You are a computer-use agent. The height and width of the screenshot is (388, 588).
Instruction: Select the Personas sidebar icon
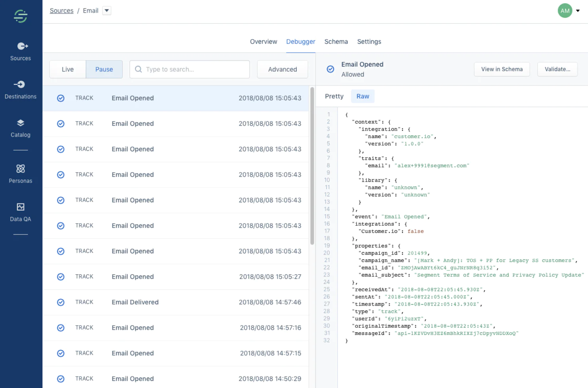(20, 174)
